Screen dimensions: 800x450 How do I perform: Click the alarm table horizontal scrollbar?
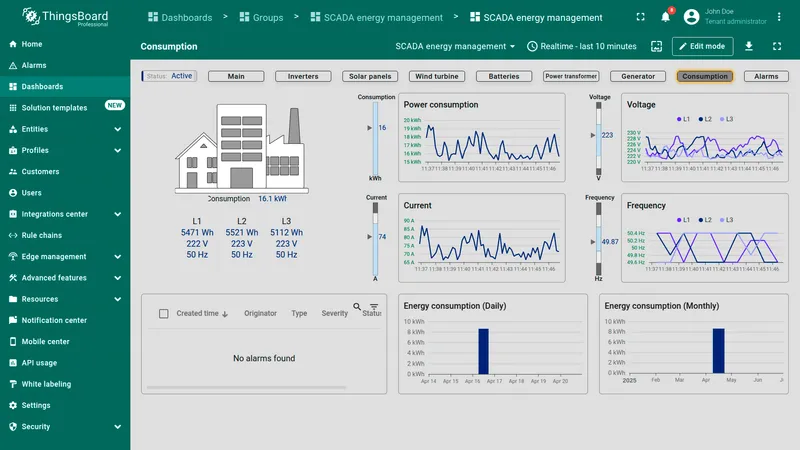[246, 388]
